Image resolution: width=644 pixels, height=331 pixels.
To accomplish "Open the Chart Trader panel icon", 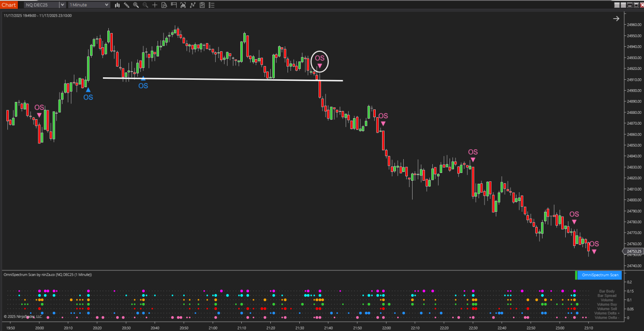I will coord(173,5).
